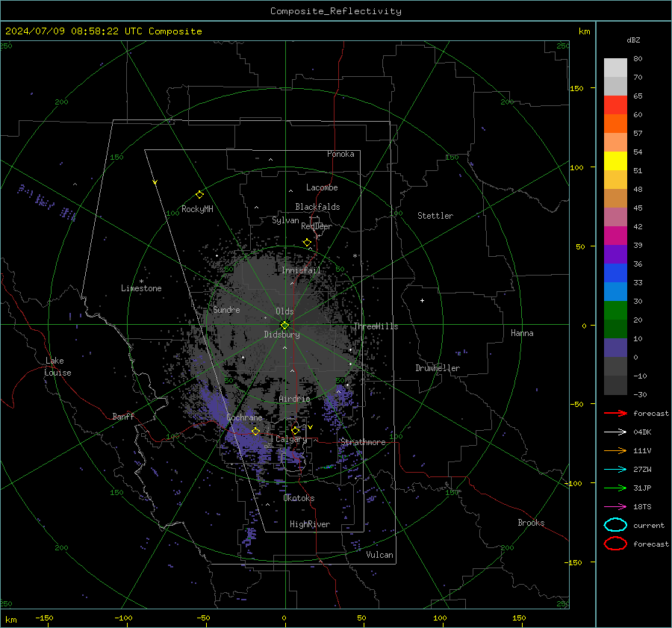Click the Banff town label
672x628 pixels.
click(x=123, y=416)
